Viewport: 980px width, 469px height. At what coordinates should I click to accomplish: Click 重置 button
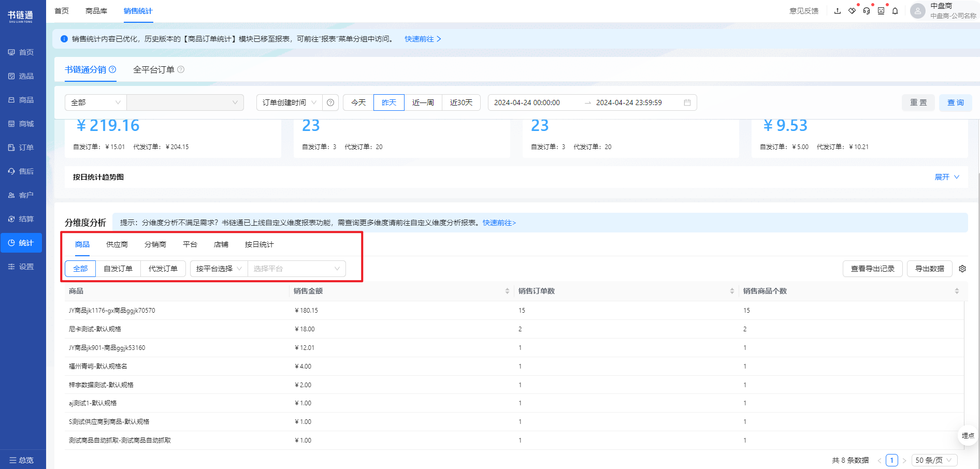pos(918,102)
